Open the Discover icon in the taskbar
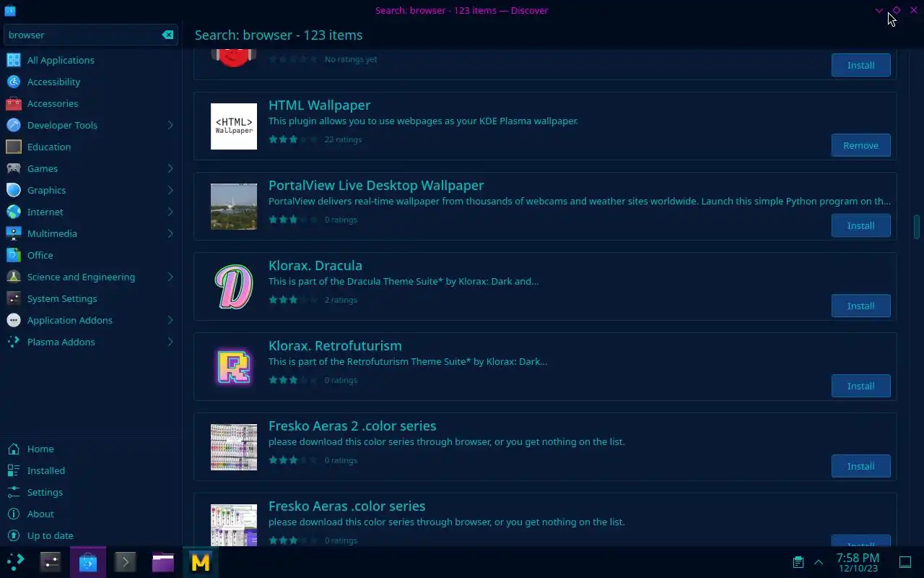Screen dimensions: 924x578 pyautogui.click(x=88, y=562)
